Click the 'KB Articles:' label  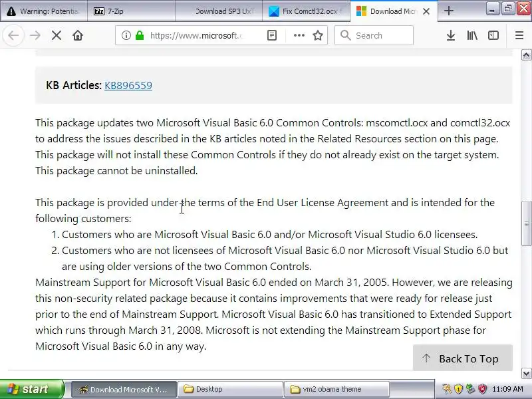point(74,85)
